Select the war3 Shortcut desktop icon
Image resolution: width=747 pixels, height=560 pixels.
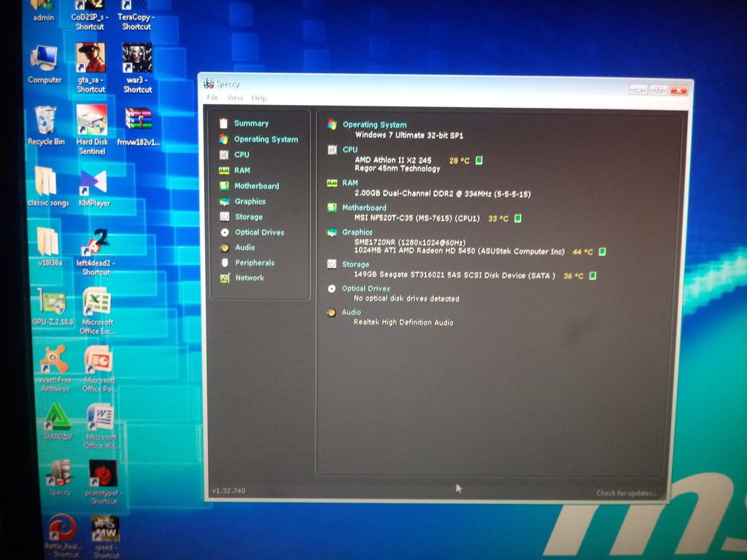137,68
